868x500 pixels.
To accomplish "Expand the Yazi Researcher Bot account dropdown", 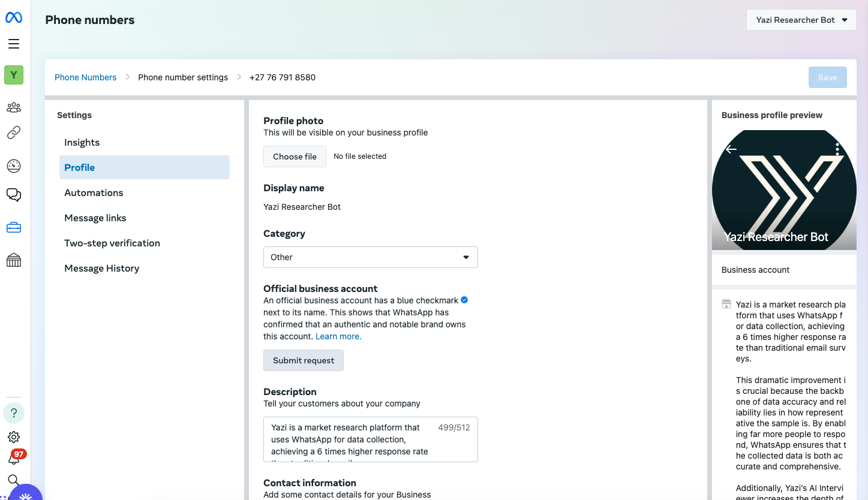I will 801,20.
